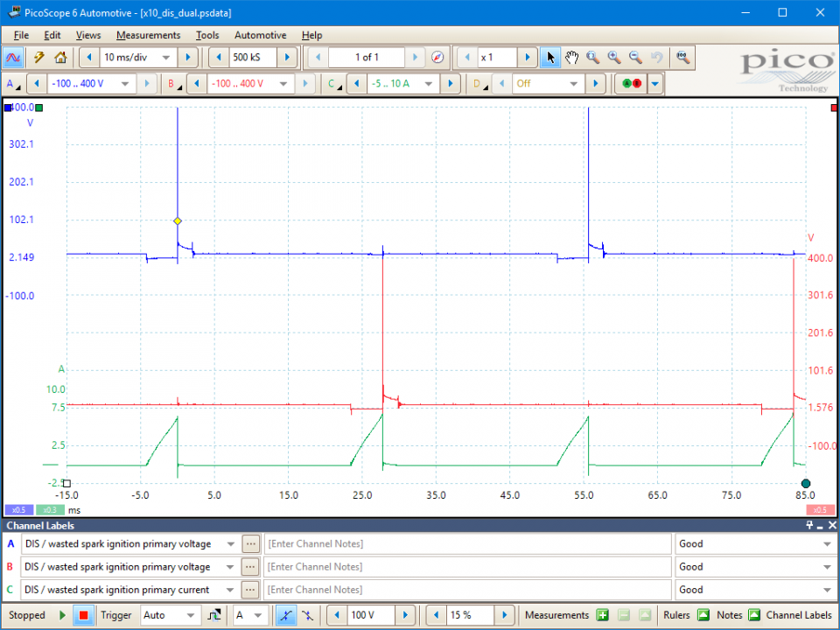Click the Channel A options button
840x630 pixels.
coord(14,84)
